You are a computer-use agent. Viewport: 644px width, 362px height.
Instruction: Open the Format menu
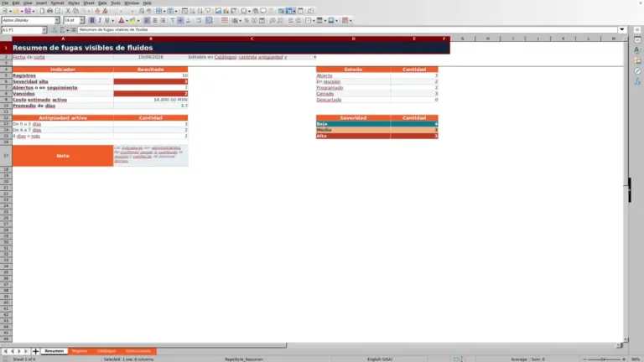pyautogui.click(x=57, y=3)
